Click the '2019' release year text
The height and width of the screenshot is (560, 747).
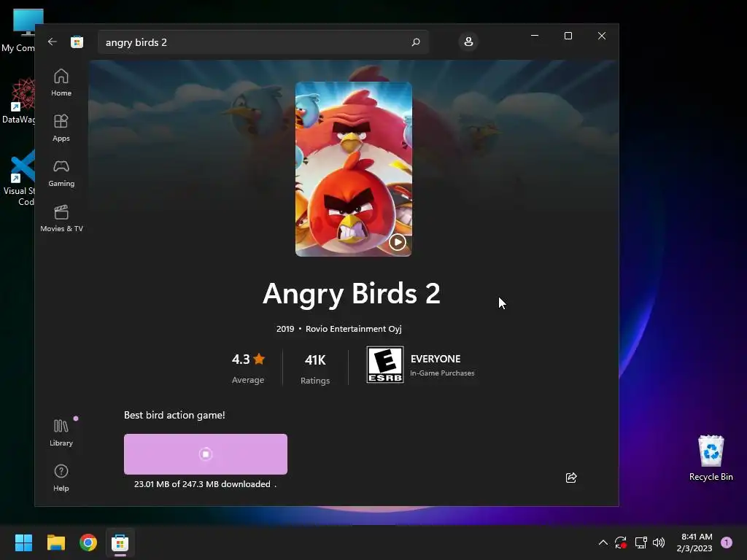tap(285, 329)
